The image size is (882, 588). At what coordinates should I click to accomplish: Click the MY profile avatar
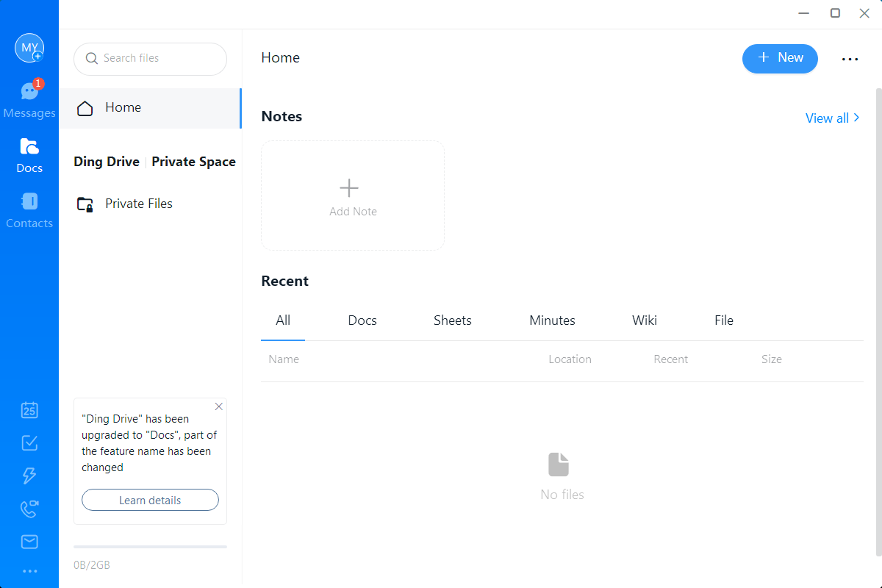click(29, 48)
